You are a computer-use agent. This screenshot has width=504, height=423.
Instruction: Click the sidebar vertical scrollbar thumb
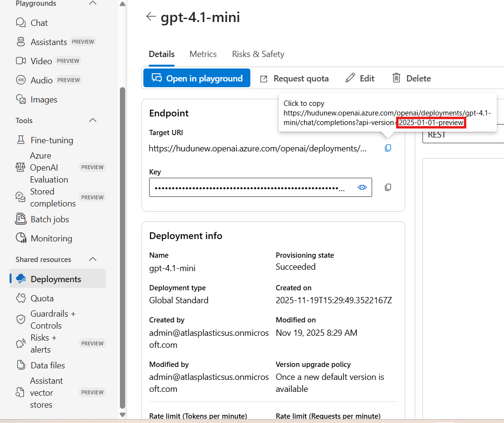pos(122,248)
